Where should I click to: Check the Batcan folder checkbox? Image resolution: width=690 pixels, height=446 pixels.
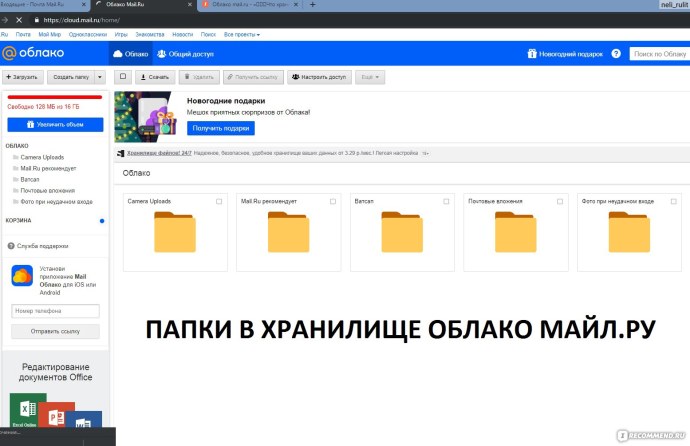click(x=446, y=201)
